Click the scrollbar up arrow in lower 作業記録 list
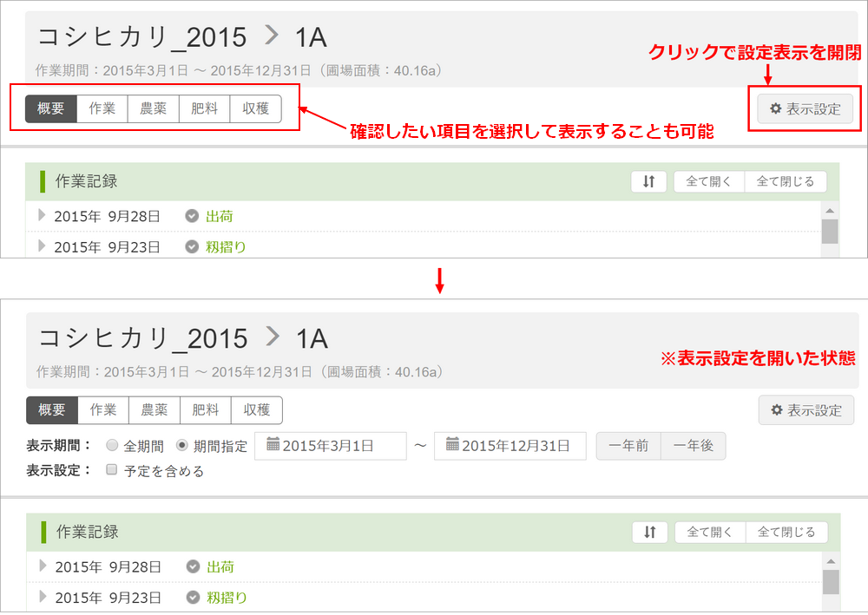The height and width of the screenshot is (615, 868). click(831, 561)
